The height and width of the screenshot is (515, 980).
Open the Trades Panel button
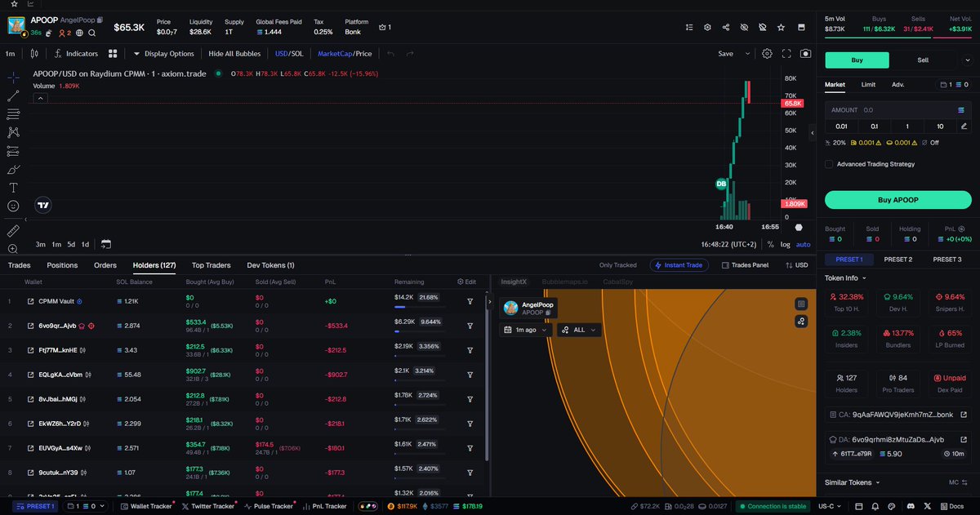pos(744,265)
